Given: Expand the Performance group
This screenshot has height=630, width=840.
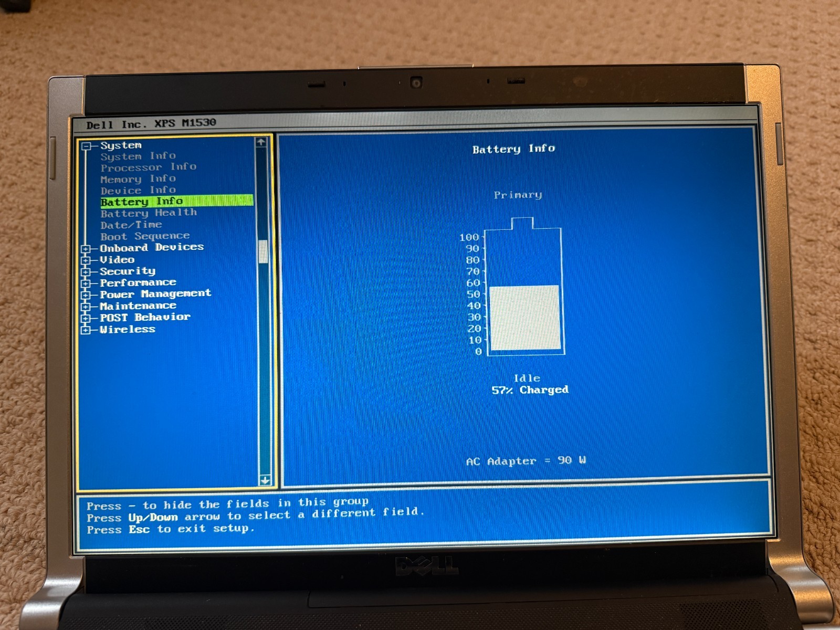Looking at the screenshot, I should (86, 283).
